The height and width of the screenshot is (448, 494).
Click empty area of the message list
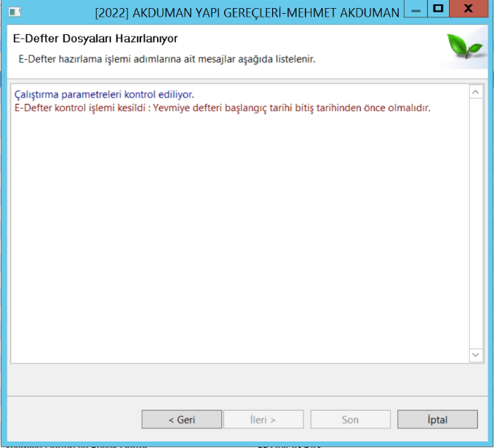pyautogui.click(x=240, y=240)
